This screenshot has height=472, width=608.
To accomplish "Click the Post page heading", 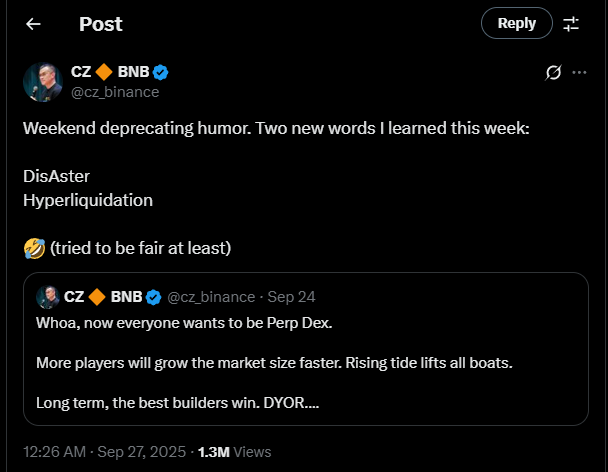I will coord(100,24).
